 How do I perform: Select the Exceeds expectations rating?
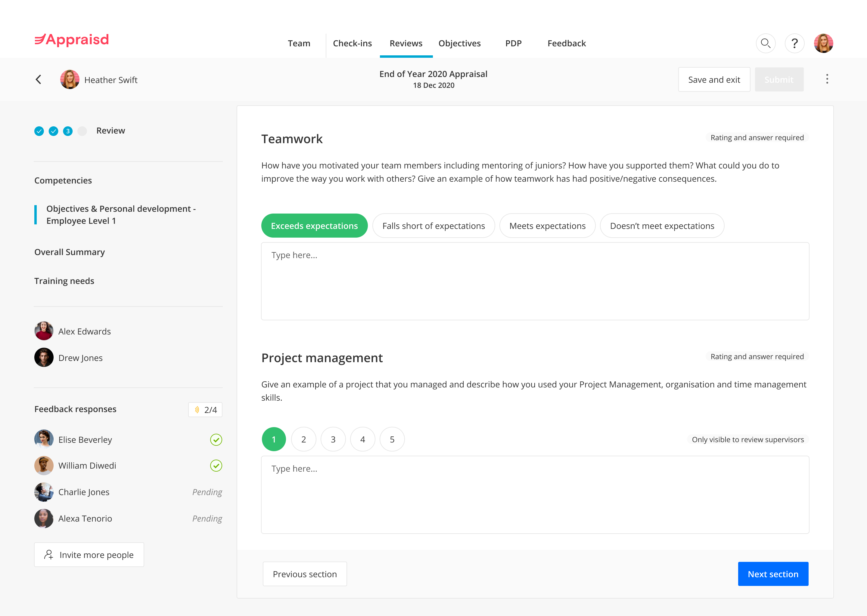coord(314,225)
